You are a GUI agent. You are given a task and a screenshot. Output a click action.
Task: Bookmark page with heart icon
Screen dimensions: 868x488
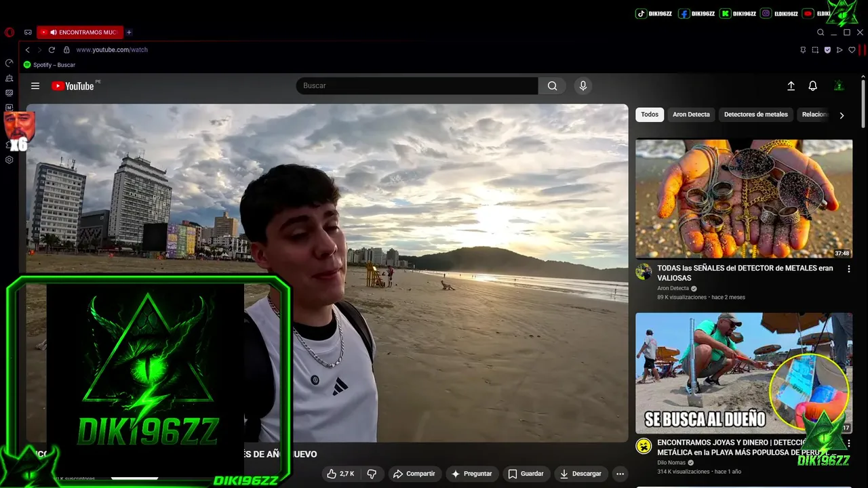pos(852,49)
